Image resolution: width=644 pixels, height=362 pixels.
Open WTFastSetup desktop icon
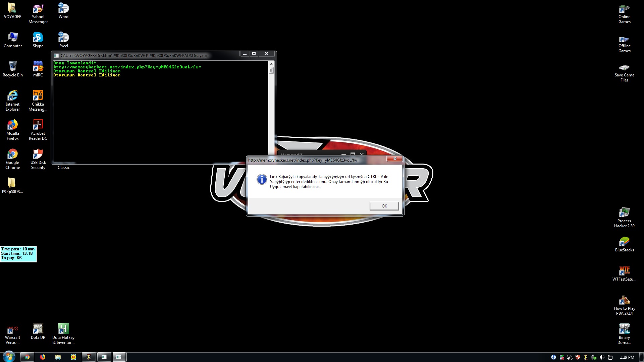click(x=624, y=273)
